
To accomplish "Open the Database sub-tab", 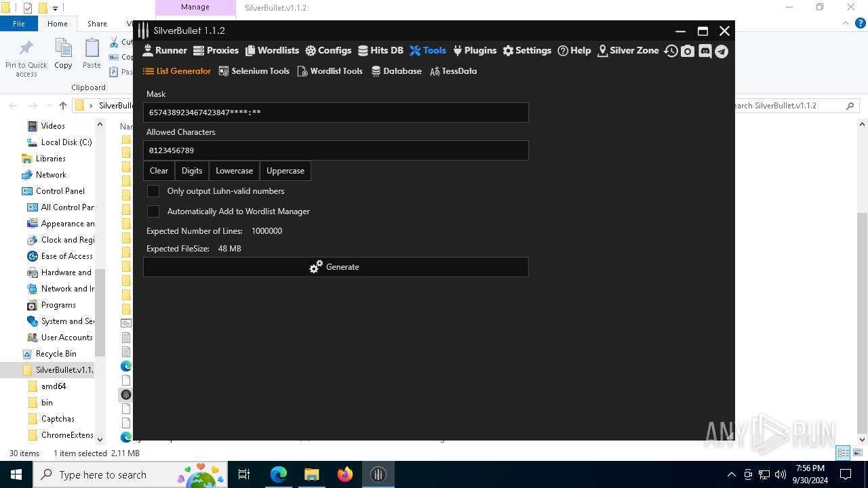I will tap(397, 71).
